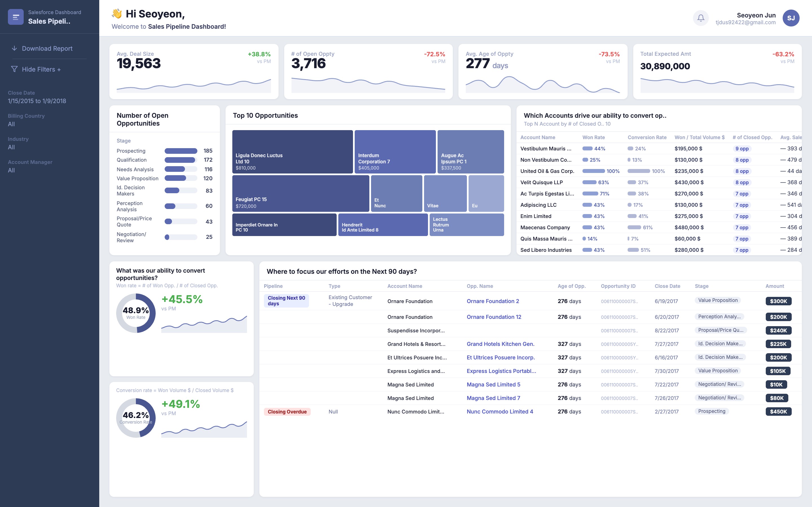Click the $450K amount badge

(x=778, y=412)
